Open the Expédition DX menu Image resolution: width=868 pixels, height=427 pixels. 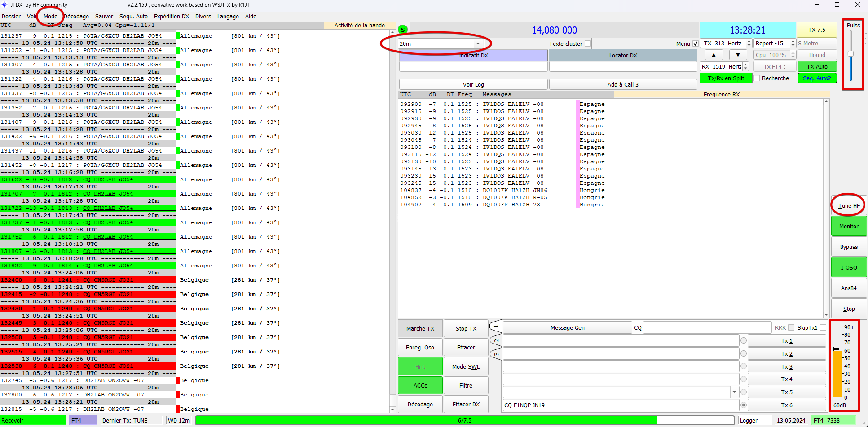[x=172, y=16]
